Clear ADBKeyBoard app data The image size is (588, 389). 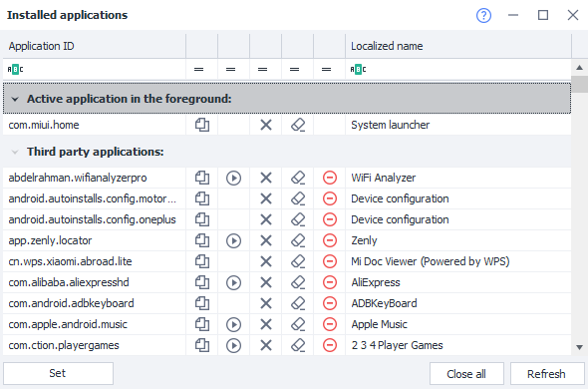pyautogui.click(x=298, y=303)
